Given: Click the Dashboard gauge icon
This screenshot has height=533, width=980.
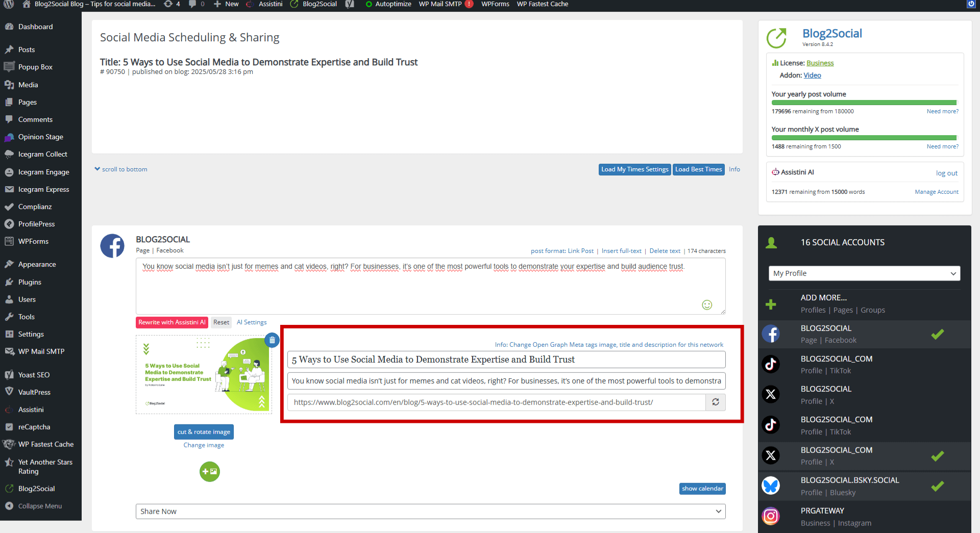Looking at the screenshot, I should 9,27.
